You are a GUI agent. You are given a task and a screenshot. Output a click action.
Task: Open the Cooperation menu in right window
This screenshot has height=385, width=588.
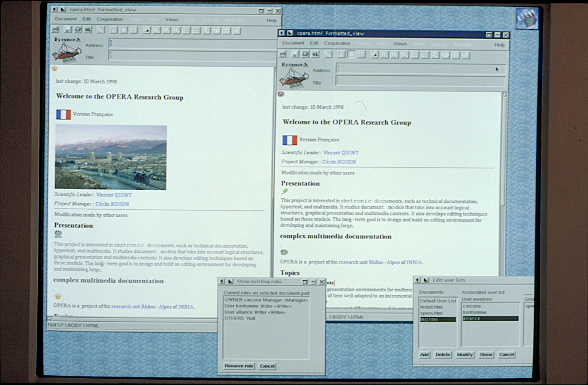click(337, 44)
